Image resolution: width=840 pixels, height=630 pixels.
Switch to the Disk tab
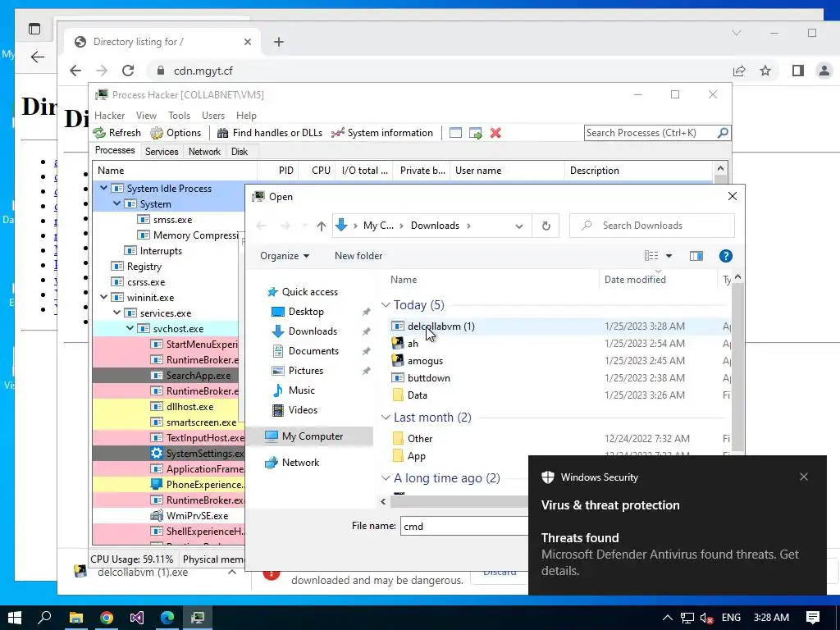pyautogui.click(x=240, y=152)
